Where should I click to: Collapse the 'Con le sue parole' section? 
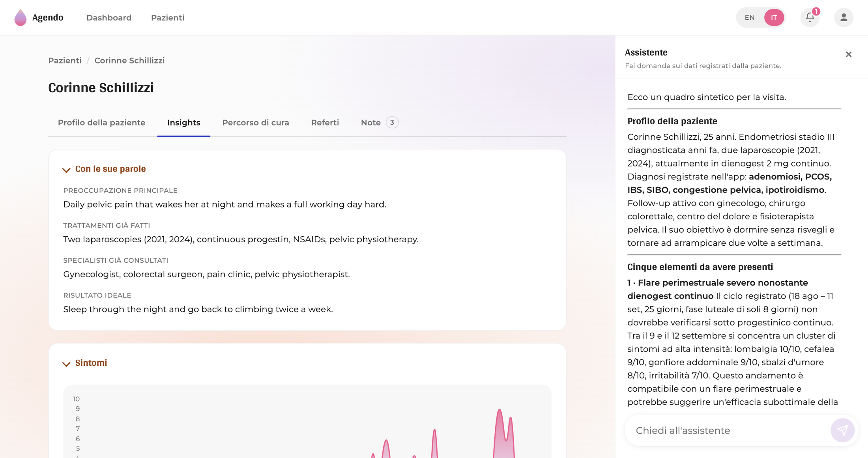[66, 170]
